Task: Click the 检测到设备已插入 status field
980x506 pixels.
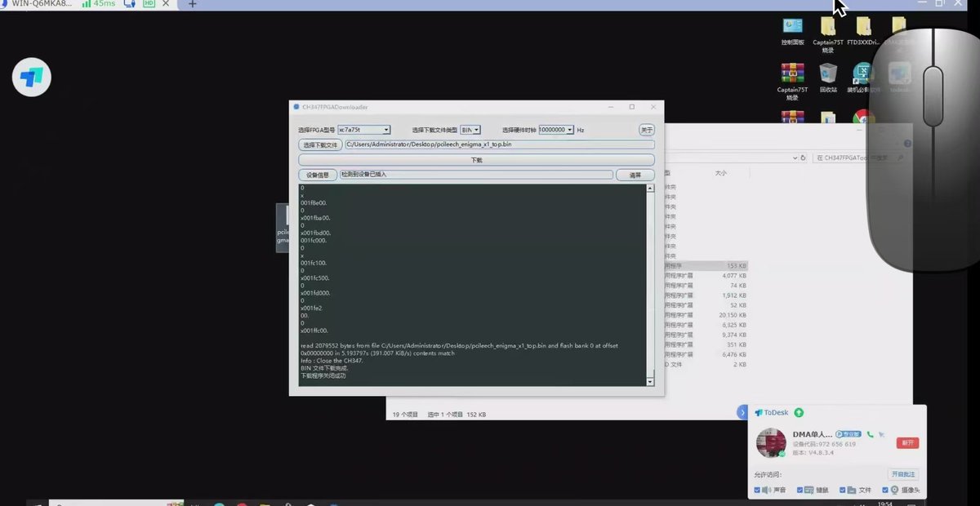Action: pyautogui.click(x=476, y=175)
